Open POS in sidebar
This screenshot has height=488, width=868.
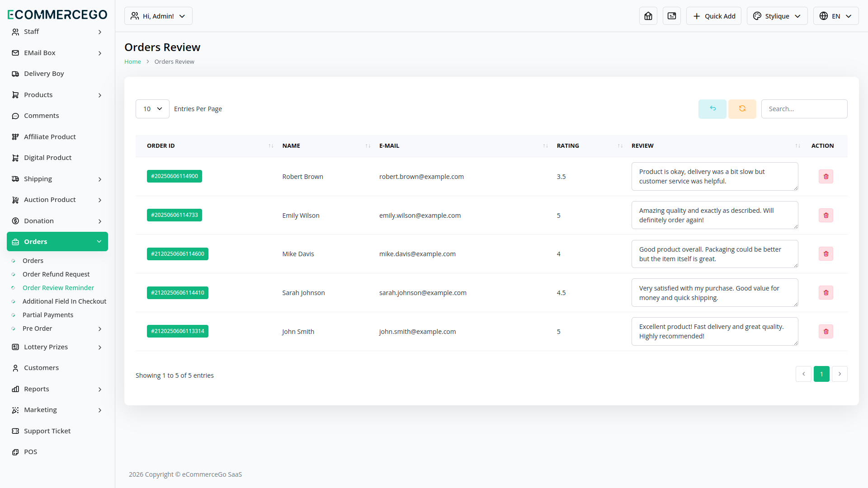point(57,452)
